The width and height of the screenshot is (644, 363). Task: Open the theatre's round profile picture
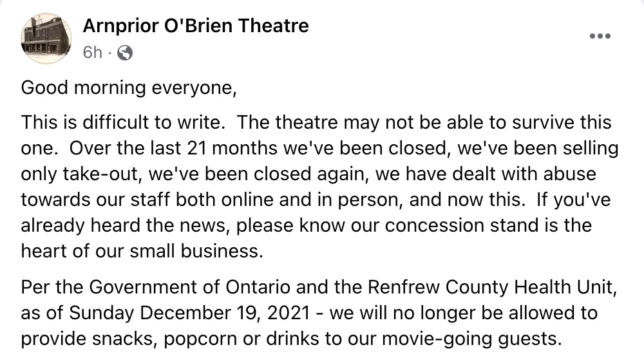tap(46, 38)
